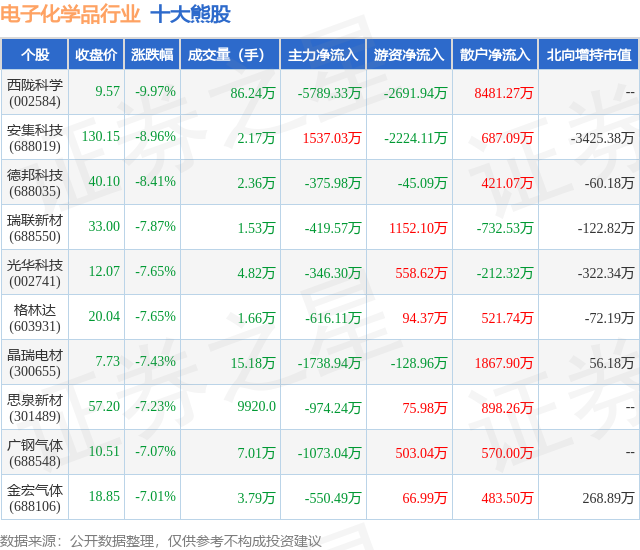Click the 主力净流入 column header
This screenshot has width=640, height=550.
pyautogui.click(x=323, y=54)
